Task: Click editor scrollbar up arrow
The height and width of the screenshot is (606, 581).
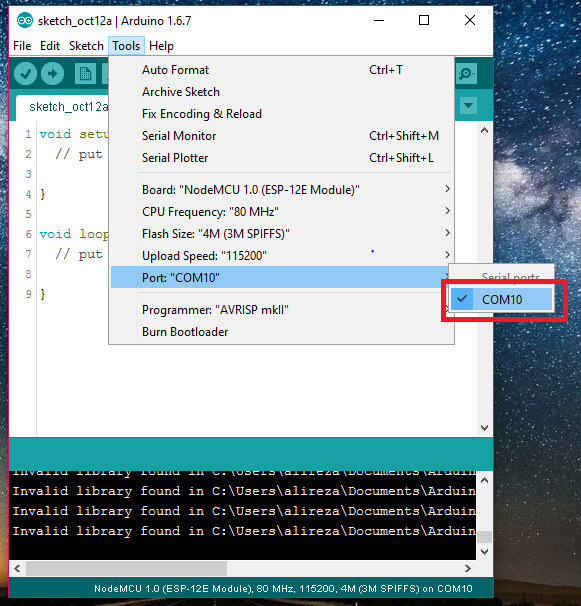Action: tap(484, 131)
